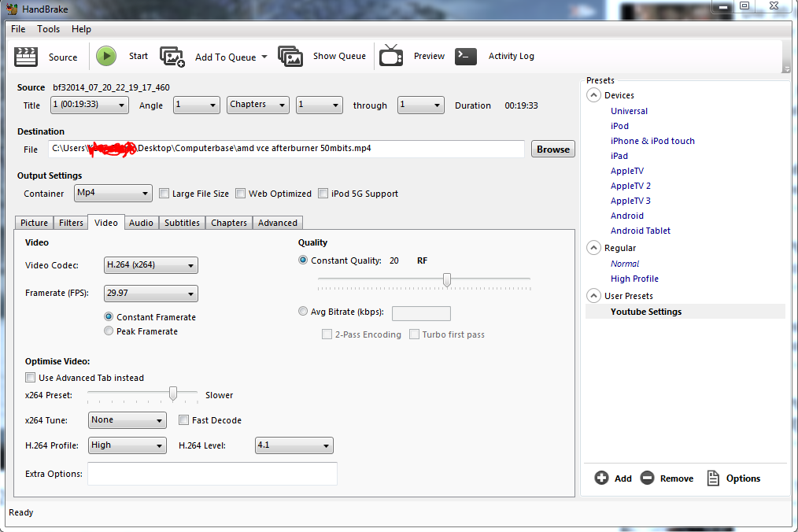Switch to the Advanced tab
798x532 pixels.
(x=277, y=223)
